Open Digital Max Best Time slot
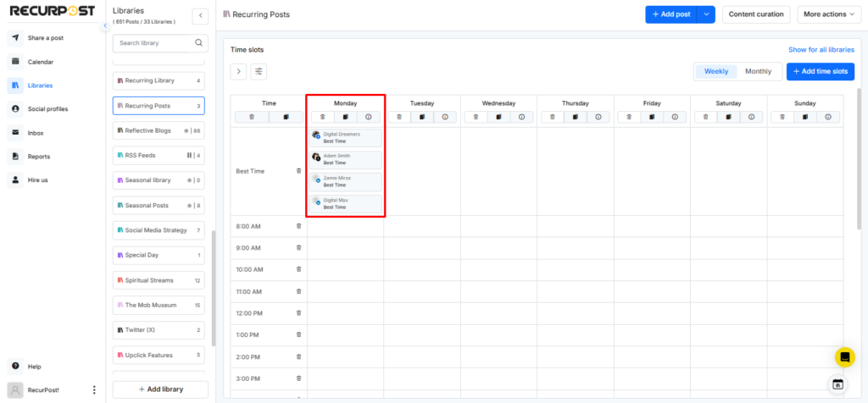The image size is (868, 403). click(346, 203)
